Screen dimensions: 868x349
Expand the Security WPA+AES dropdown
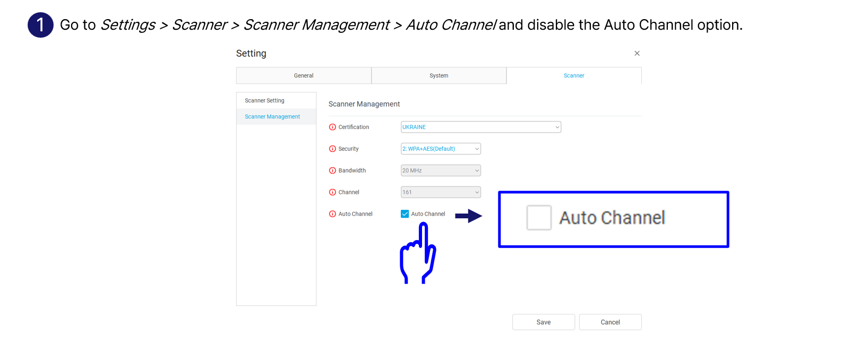coord(441,149)
